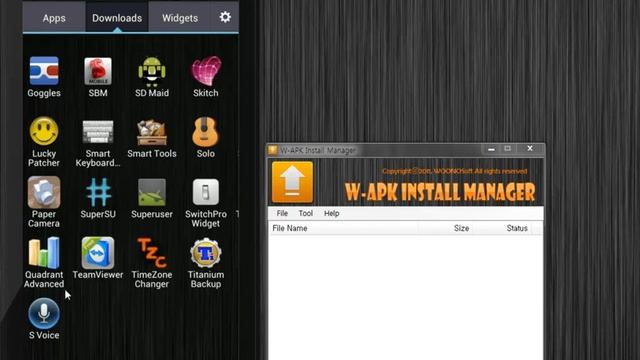The width and height of the screenshot is (640, 360).
Task: Open the Tool menu
Action: tap(305, 213)
